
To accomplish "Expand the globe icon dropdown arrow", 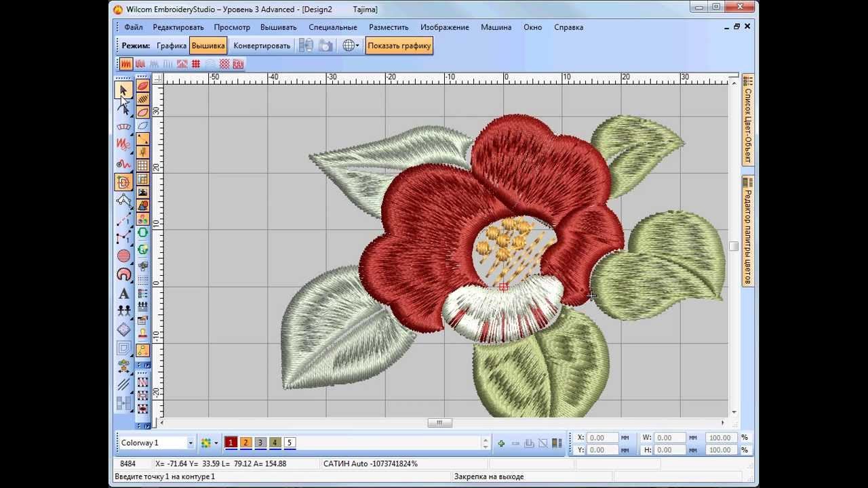I will click(357, 46).
